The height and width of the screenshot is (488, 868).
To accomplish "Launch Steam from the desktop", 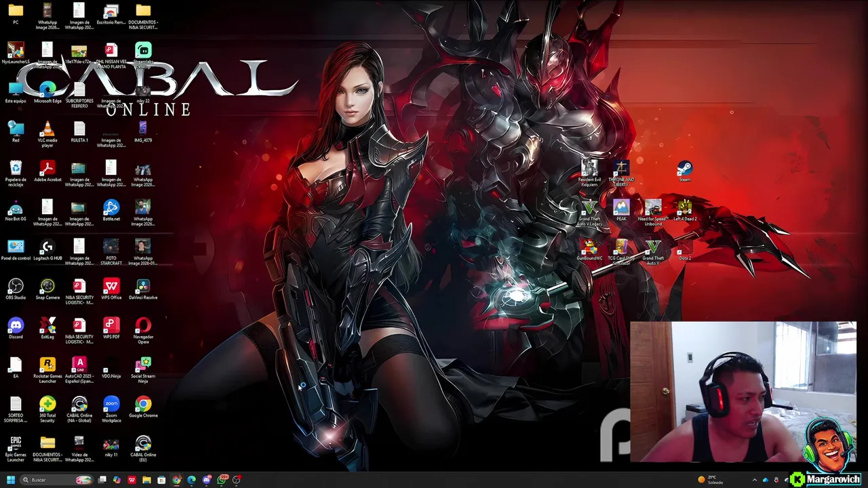I will pos(685,171).
